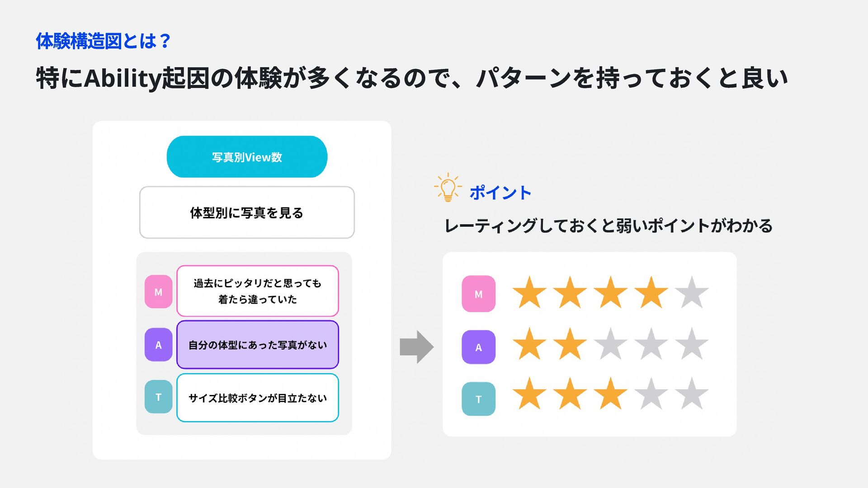The image size is (868, 488).
Task: Click the pink M badge in the rating panel
Action: 478,294
